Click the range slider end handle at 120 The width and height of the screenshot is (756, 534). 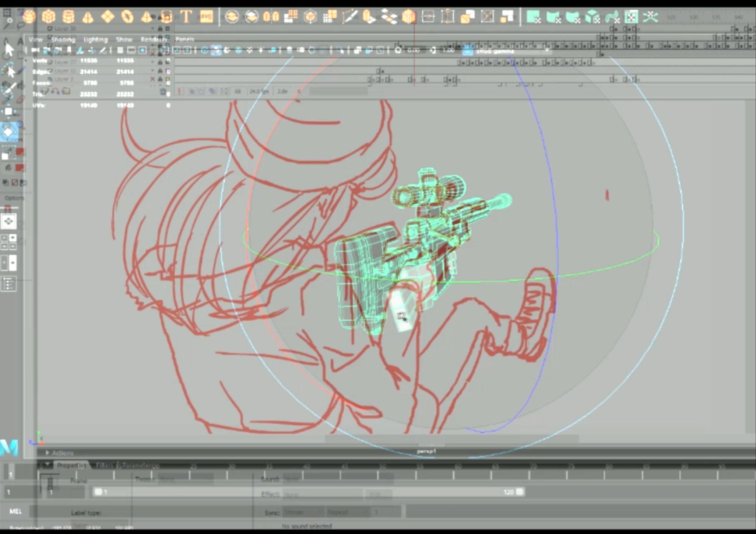pyautogui.click(x=520, y=492)
